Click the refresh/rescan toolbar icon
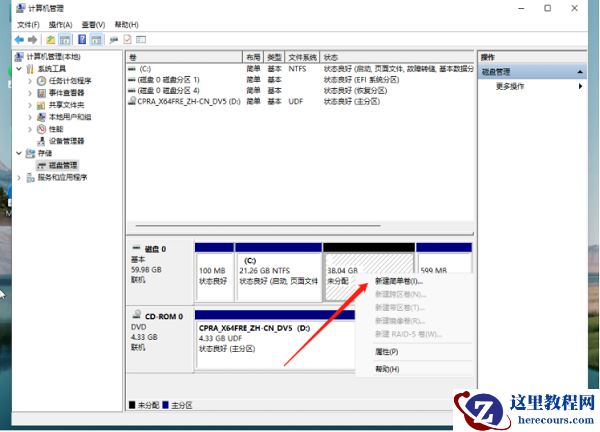600x432 pixels. (114, 39)
